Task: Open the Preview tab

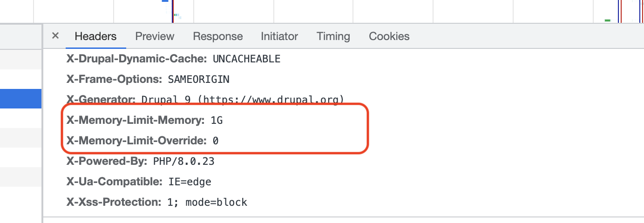Action: coord(155,36)
